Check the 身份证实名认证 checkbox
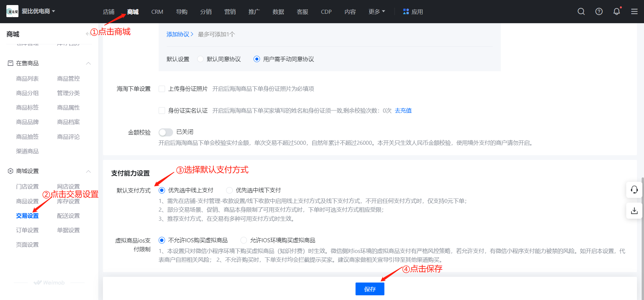Viewport: 644px width, 300px height. tap(162, 111)
